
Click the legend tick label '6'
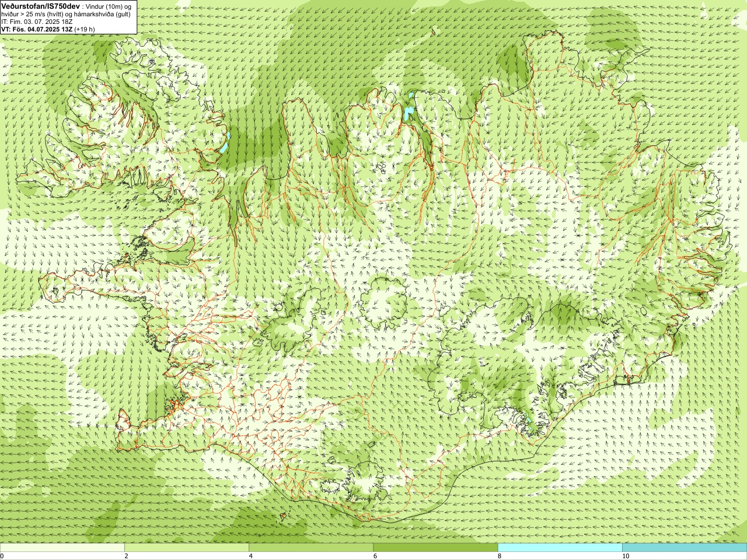tap(375, 556)
